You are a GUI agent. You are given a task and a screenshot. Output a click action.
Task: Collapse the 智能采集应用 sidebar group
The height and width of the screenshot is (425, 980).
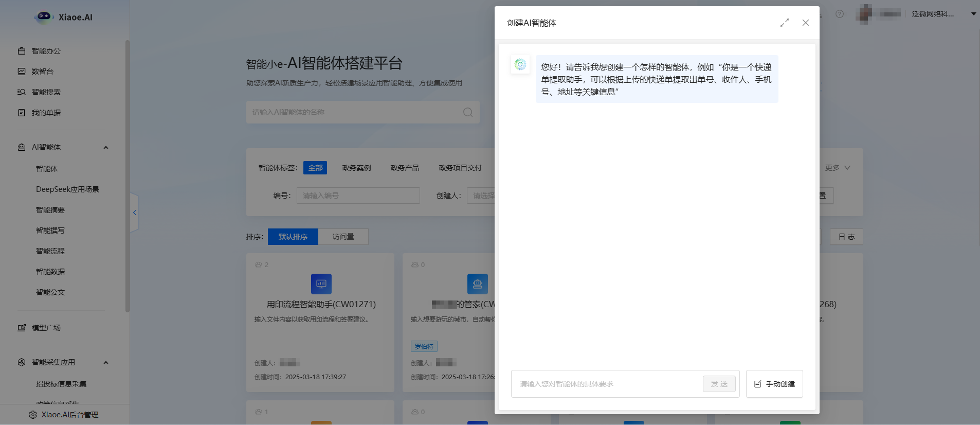tap(106, 363)
